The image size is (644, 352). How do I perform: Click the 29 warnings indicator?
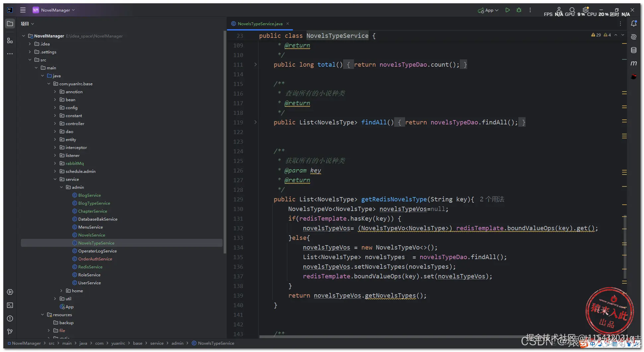pyautogui.click(x=596, y=35)
